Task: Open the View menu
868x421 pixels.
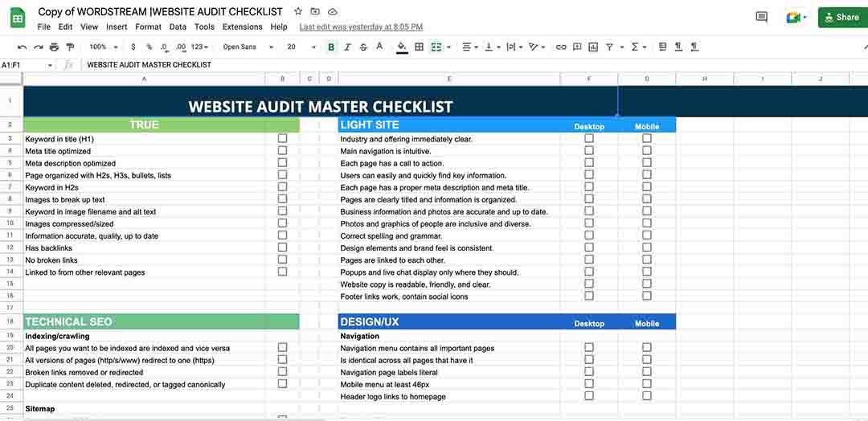Action: pyautogui.click(x=89, y=27)
